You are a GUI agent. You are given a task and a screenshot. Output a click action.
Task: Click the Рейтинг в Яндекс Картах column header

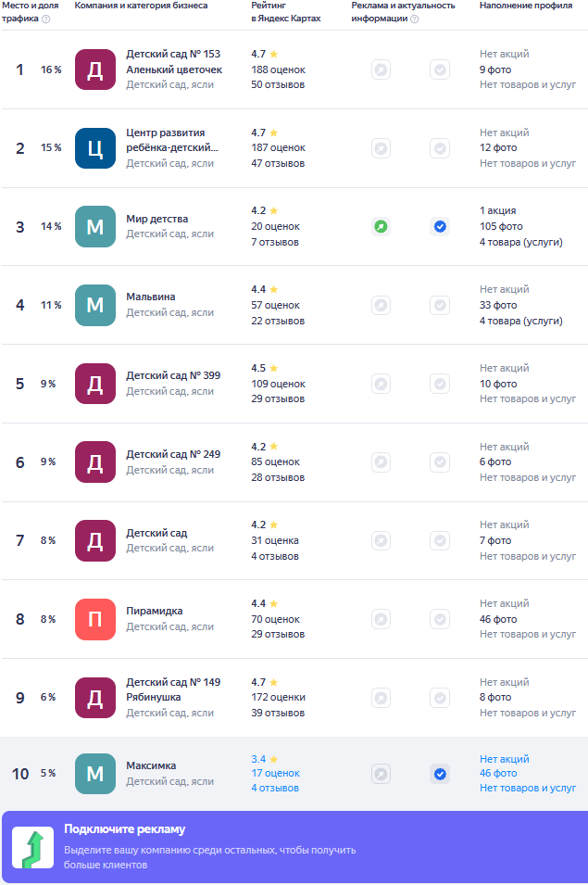pyautogui.click(x=285, y=12)
